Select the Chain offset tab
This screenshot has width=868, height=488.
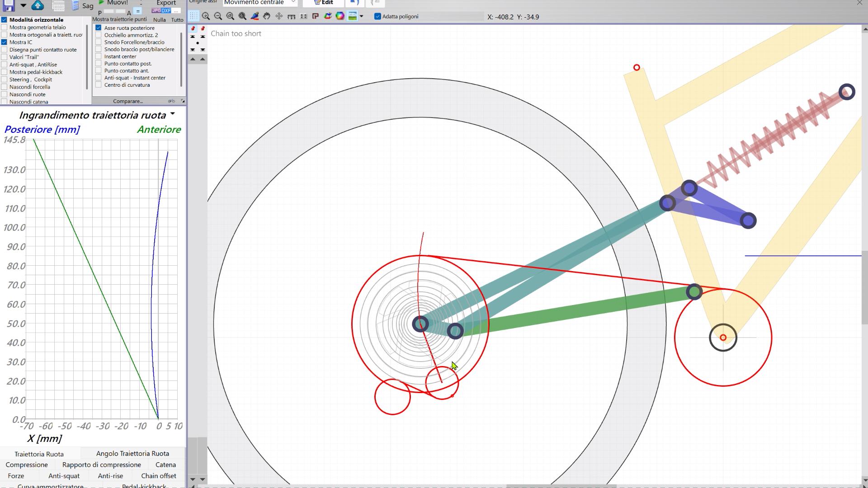click(x=159, y=476)
